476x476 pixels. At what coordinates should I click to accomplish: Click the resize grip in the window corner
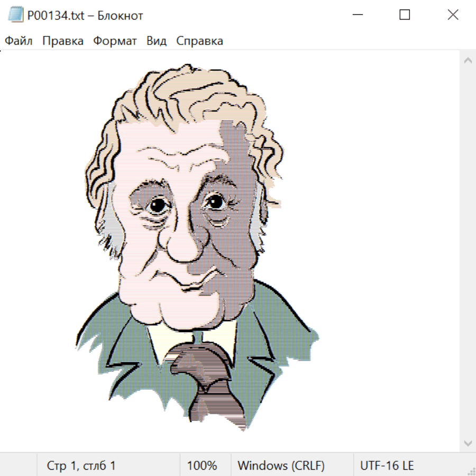[471, 471]
